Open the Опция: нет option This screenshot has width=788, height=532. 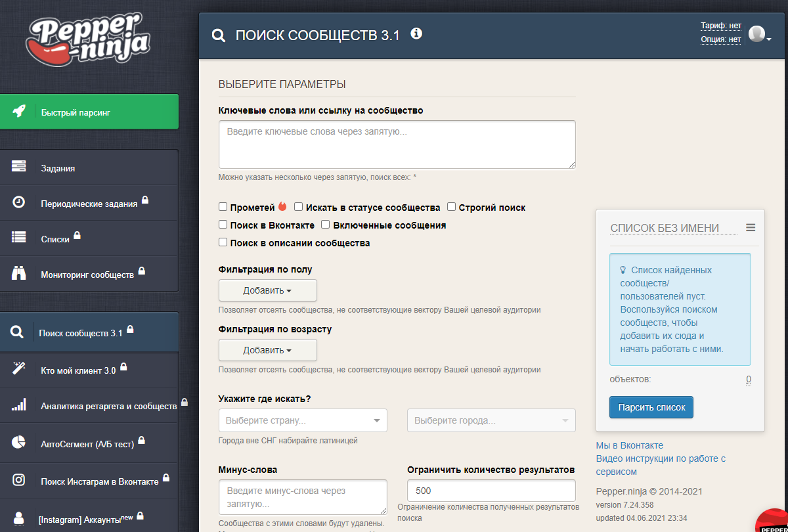pyautogui.click(x=721, y=39)
